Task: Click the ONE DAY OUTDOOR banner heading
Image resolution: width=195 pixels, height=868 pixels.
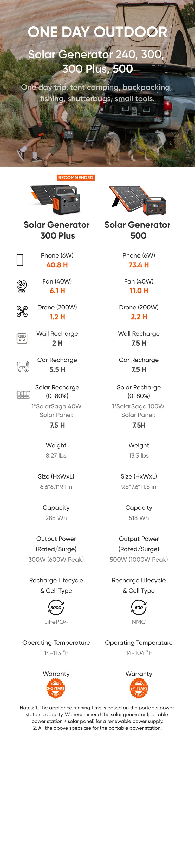Action: tap(97, 32)
